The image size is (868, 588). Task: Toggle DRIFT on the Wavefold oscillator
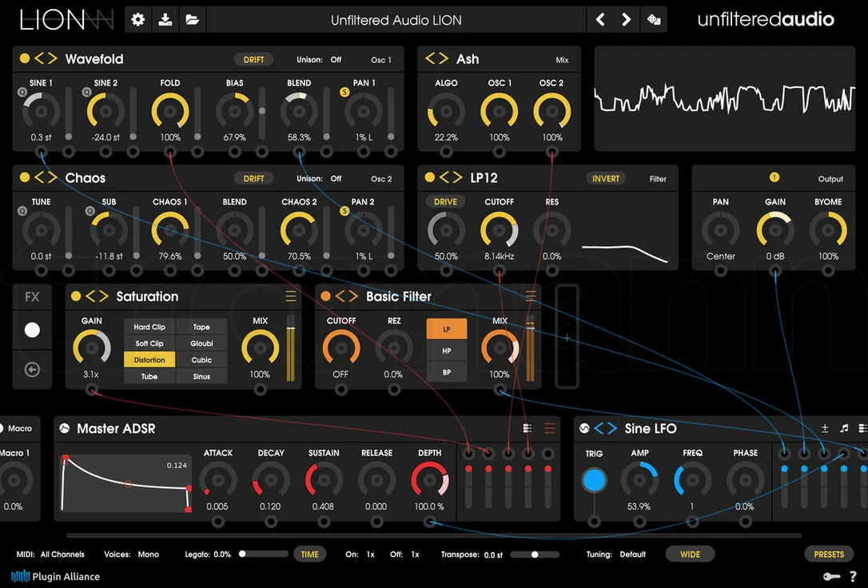coord(253,59)
